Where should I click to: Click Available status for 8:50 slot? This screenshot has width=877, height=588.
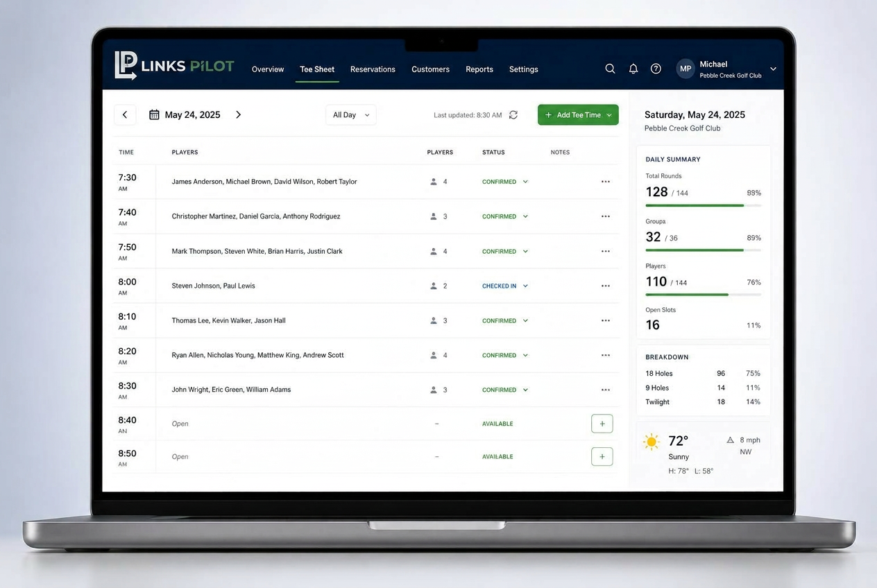497,456
